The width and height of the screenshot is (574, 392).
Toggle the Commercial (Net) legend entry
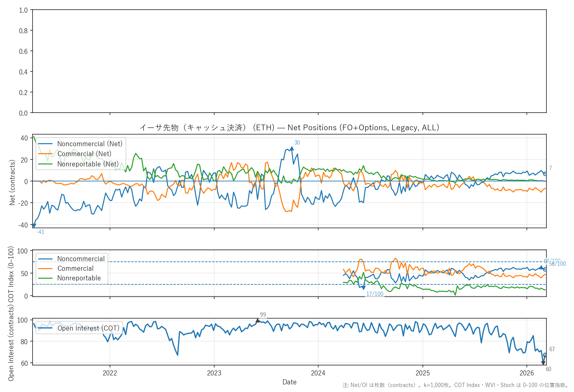tap(84, 154)
